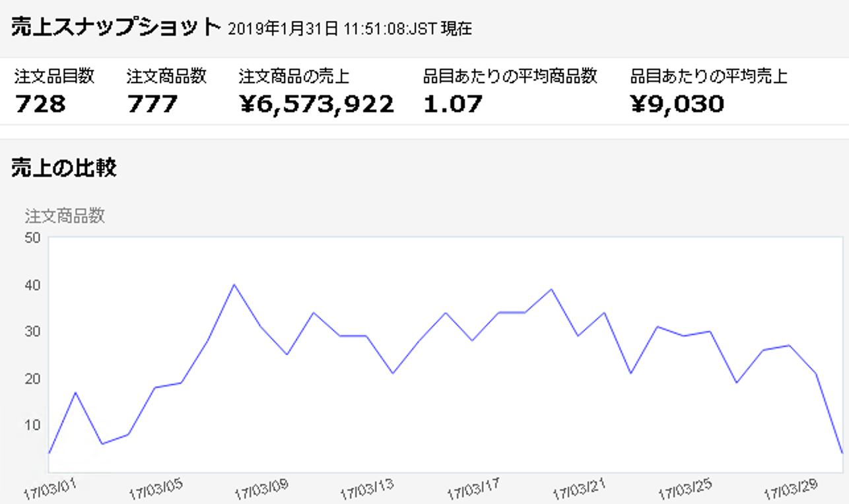Viewport: 849px width, 504px height.
Task: Select the 注文商品の売上 label
Action: click(x=294, y=77)
